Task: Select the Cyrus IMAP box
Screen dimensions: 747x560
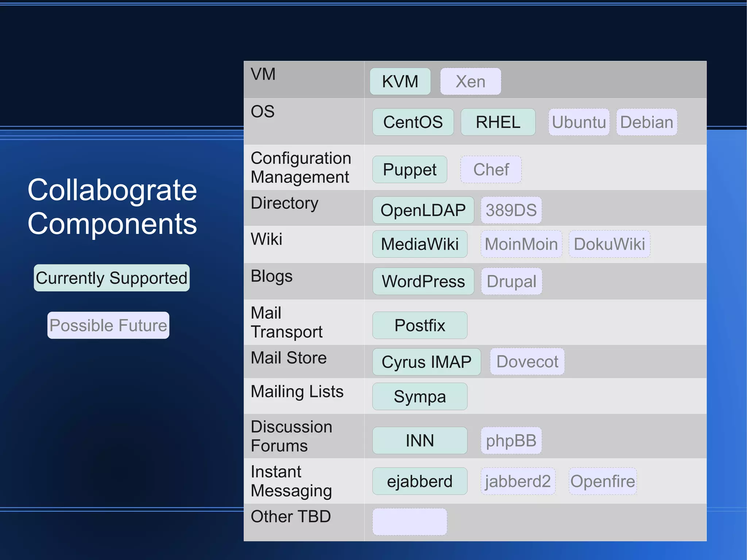Action: click(x=426, y=362)
